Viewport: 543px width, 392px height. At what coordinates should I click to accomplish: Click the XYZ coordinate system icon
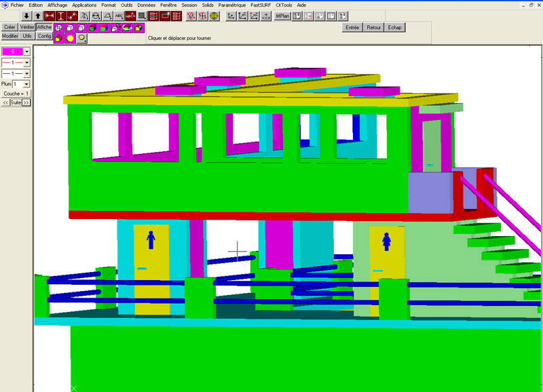265,16
